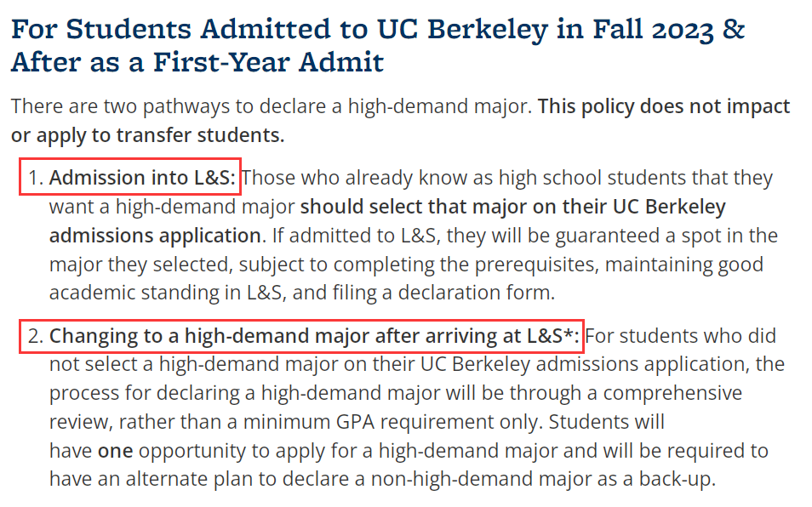Click the bold 'admissions application' text

(155, 236)
